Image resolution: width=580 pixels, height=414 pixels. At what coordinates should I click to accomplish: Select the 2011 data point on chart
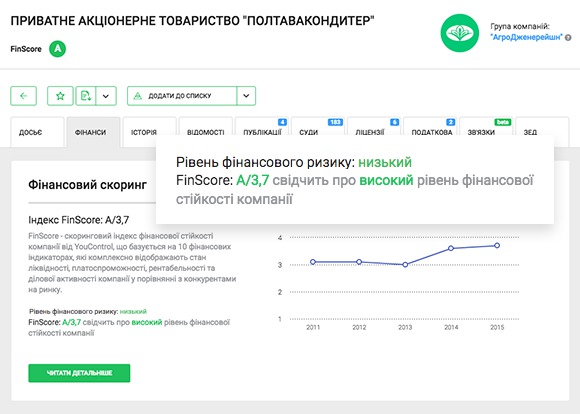click(313, 262)
